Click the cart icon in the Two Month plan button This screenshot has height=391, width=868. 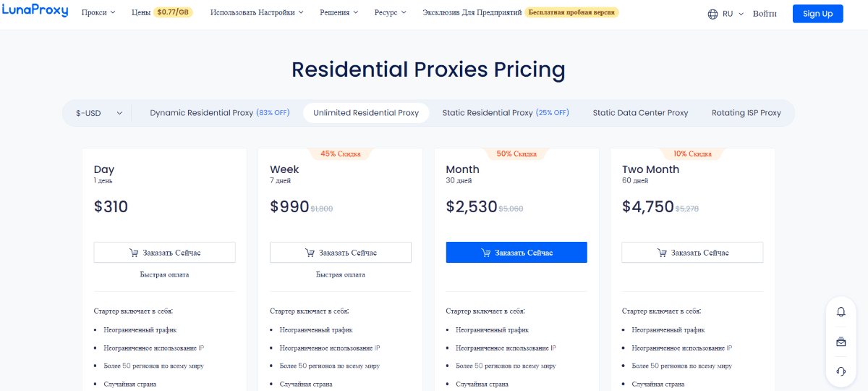pyautogui.click(x=662, y=253)
